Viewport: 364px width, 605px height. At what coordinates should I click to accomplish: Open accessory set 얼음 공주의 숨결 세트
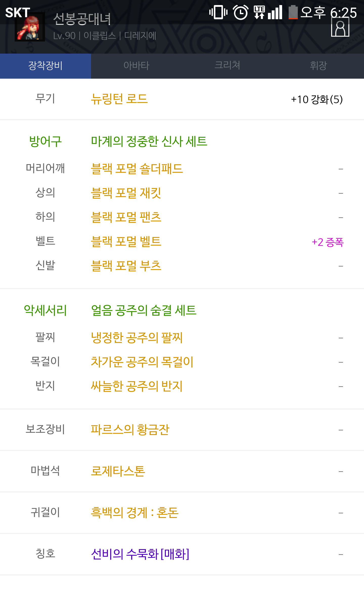pyautogui.click(x=144, y=310)
